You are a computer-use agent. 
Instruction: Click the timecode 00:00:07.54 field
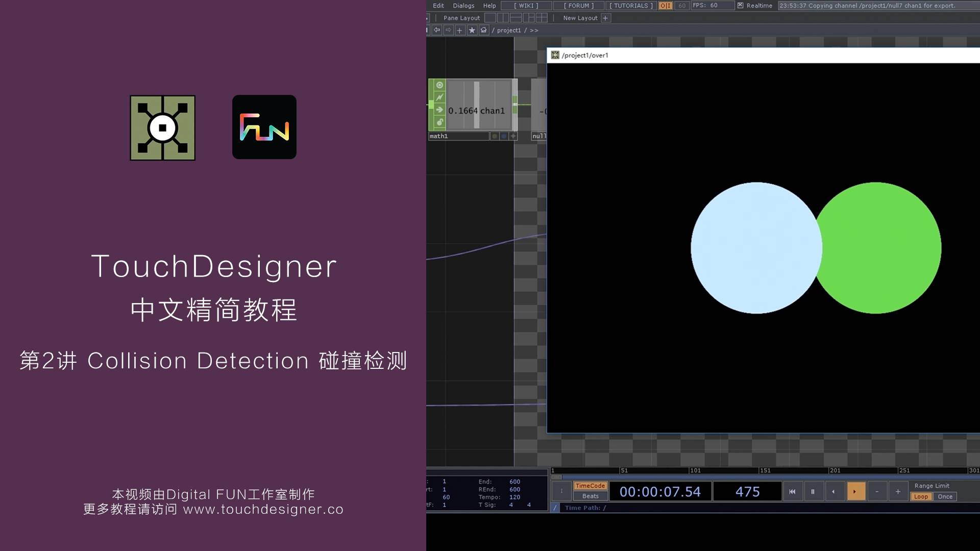660,492
